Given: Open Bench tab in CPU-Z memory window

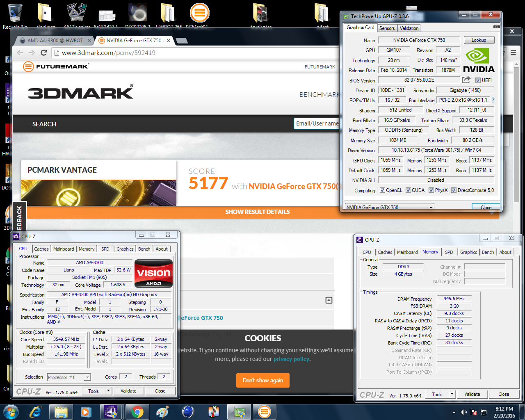Looking at the screenshot, I should [x=488, y=252].
